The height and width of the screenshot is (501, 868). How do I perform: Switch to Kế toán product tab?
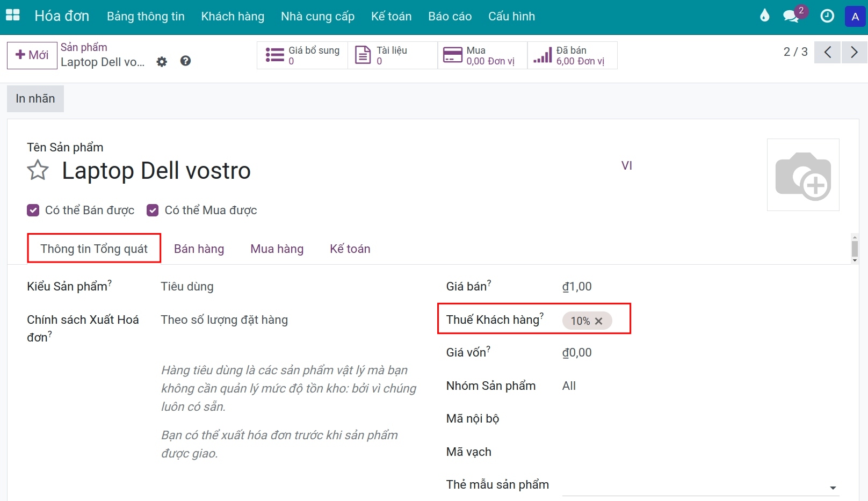pyautogui.click(x=350, y=249)
